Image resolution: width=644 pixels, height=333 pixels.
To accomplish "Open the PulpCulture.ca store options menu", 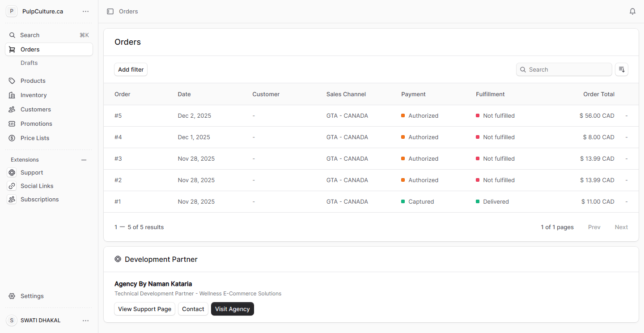I will tap(85, 11).
